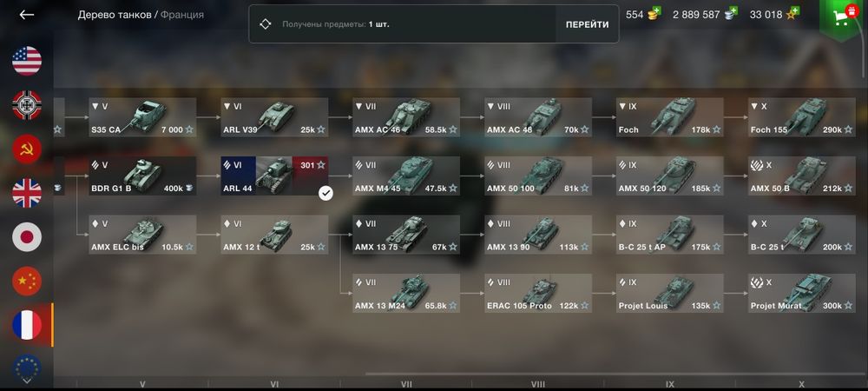The image size is (868, 391).
Task: Expand more nations with the chevron
Action: [x=27, y=381]
